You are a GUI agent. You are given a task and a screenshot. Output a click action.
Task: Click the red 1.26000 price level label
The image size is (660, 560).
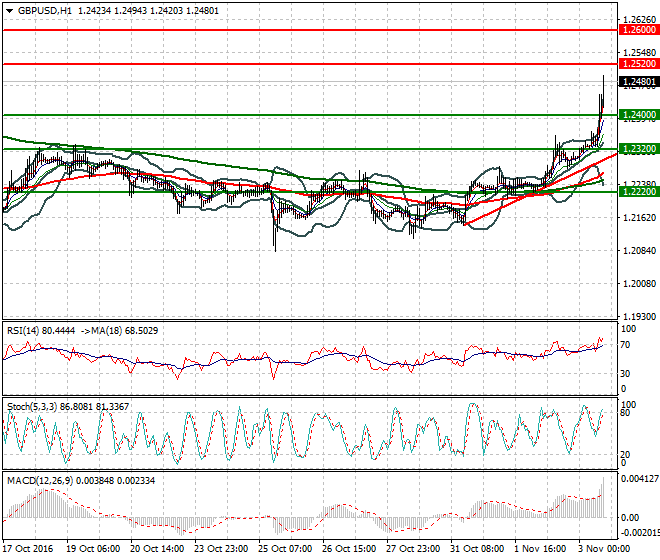(639, 30)
